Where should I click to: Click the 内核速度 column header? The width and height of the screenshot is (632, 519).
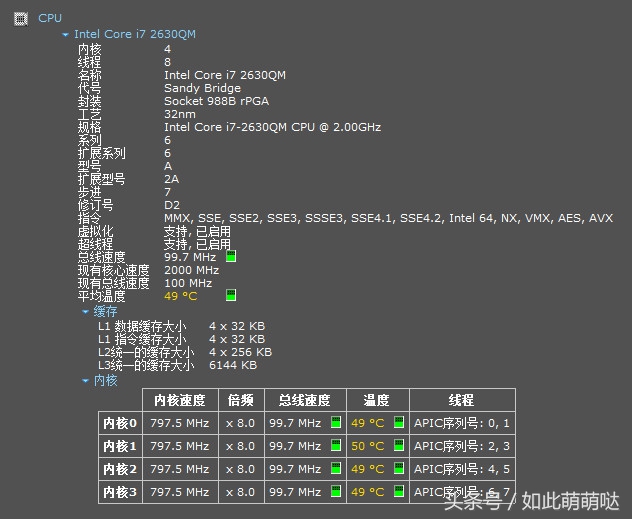[x=180, y=400]
